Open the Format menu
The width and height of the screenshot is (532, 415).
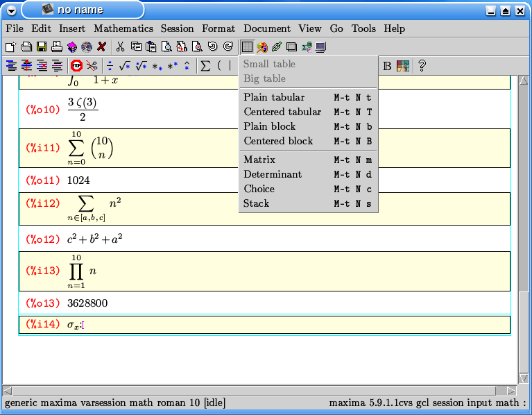tap(218, 28)
